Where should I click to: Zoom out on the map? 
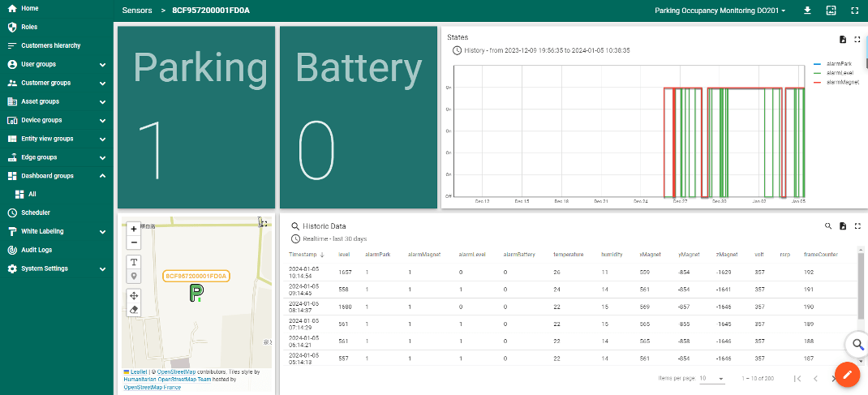[x=134, y=243]
